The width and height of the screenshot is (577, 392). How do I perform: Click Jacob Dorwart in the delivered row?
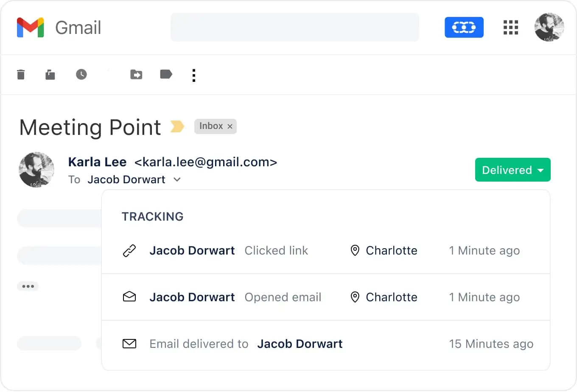point(300,344)
